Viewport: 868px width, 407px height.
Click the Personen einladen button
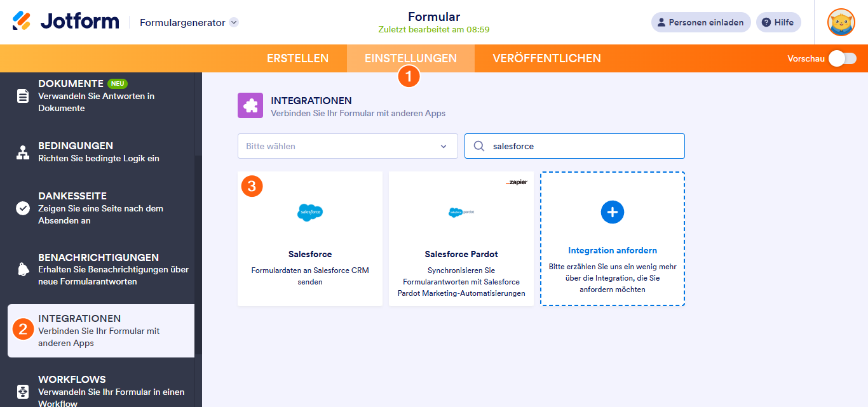coord(700,22)
